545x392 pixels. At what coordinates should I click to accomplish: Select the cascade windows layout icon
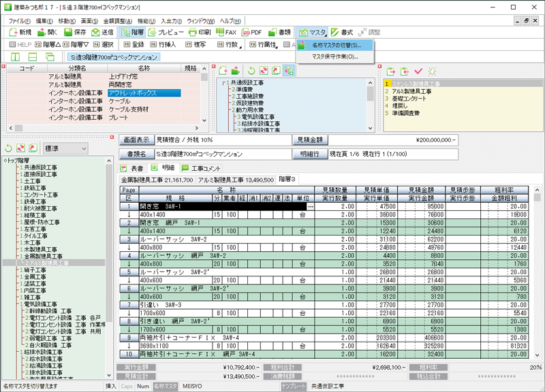[x=50, y=57]
